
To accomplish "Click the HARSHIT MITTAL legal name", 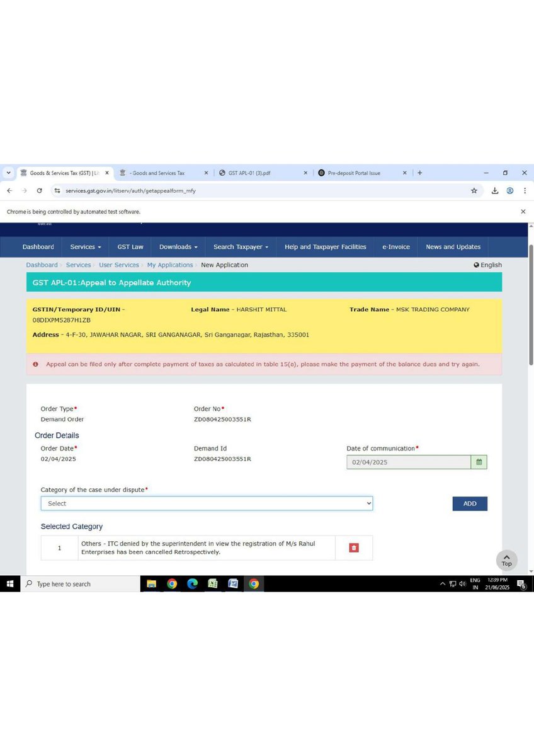I will click(261, 309).
